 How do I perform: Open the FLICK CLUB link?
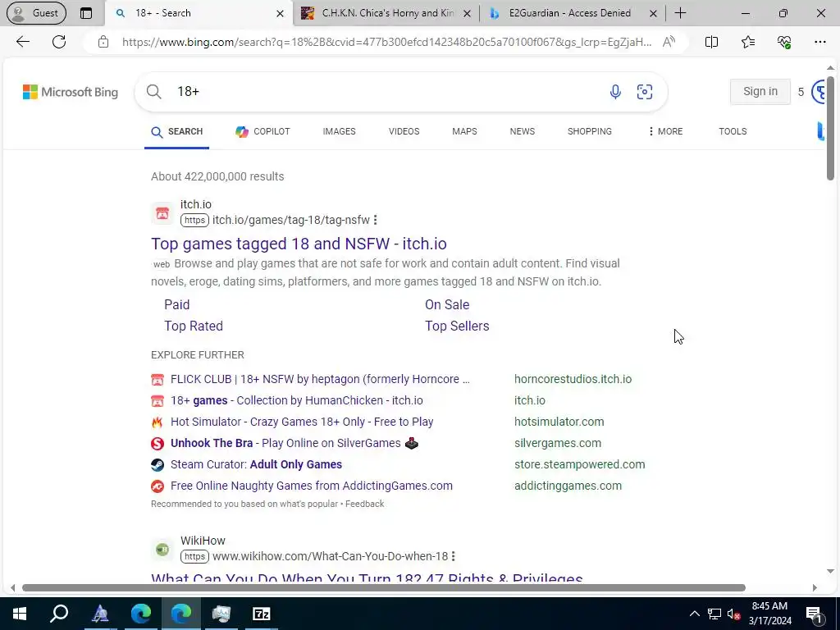pos(320,379)
